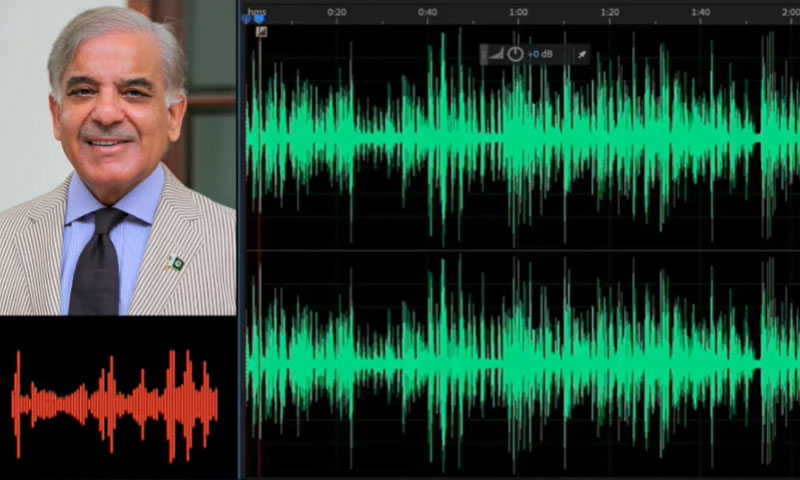Click the +0 dB gain value field
The height and width of the screenshot is (480, 800).
pos(541,54)
